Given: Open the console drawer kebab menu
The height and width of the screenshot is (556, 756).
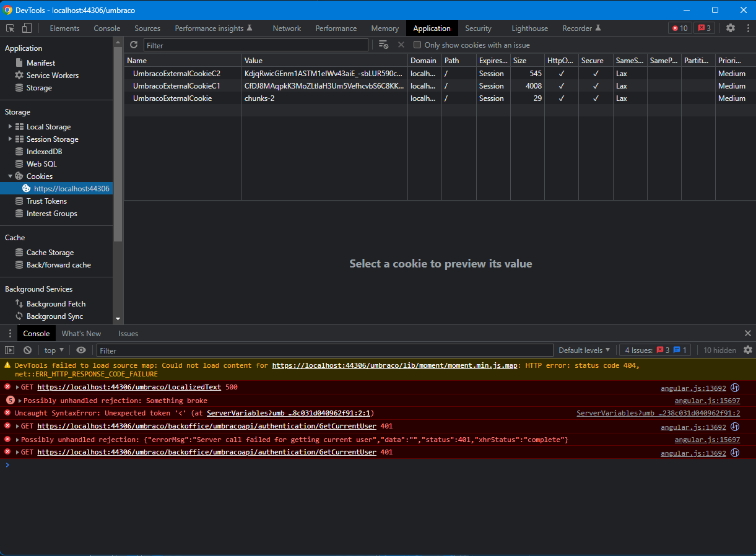Looking at the screenshot, I should pyautogui.click(x=9, y=333).
